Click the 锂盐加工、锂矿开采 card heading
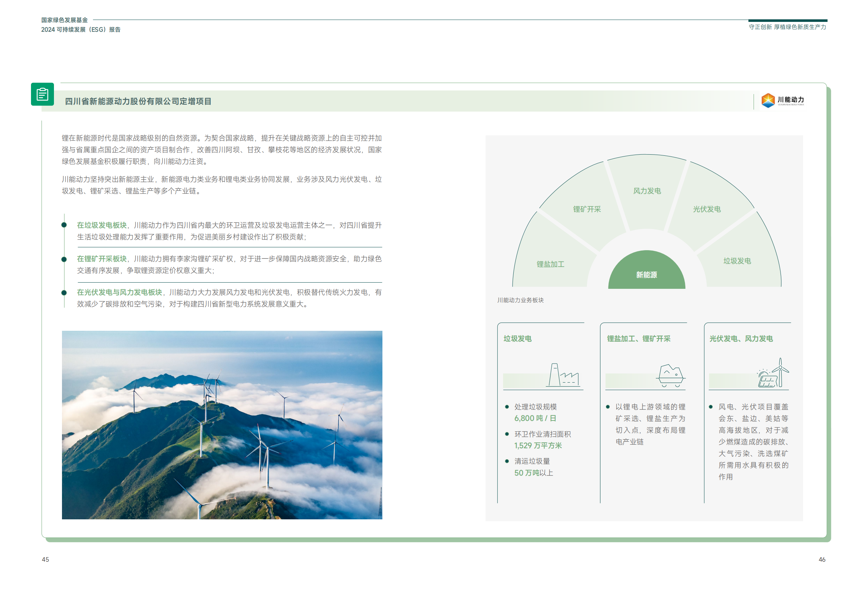This screenshot has height=589, width=868. pos(638,338)
